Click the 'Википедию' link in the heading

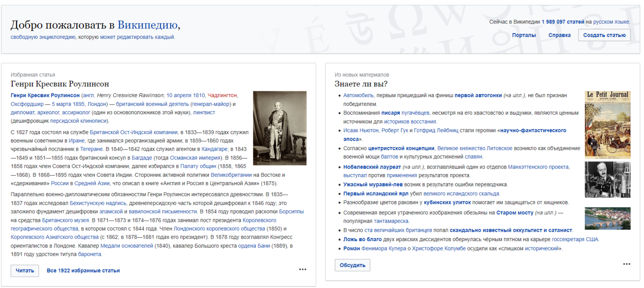[x=148, y=25]
